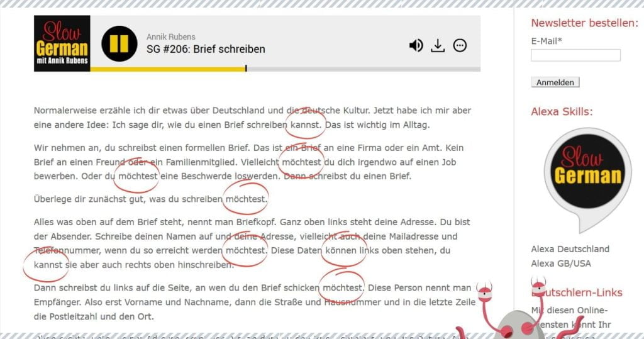Click the word Briefkopf in the text

256,222
